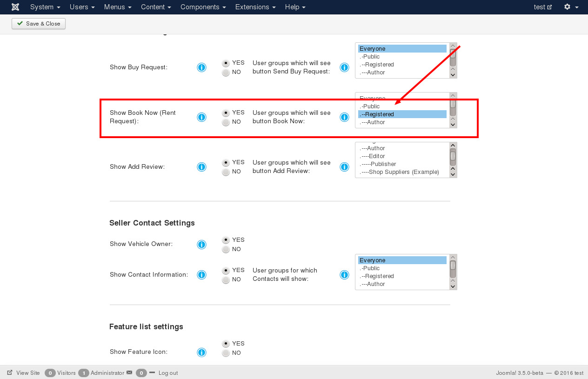
Task: Click the Log out link
Action: [x=168, y=373]
